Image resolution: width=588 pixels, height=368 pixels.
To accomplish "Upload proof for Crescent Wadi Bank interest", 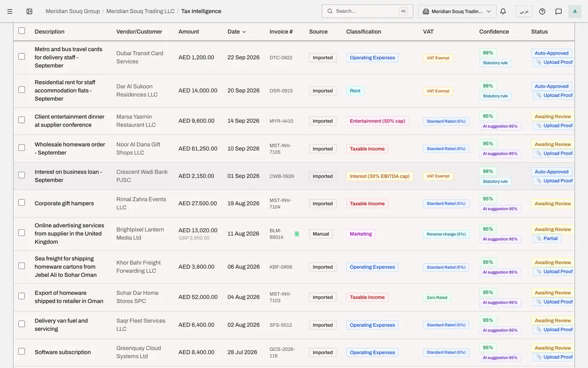I will [x=554, y=181].
